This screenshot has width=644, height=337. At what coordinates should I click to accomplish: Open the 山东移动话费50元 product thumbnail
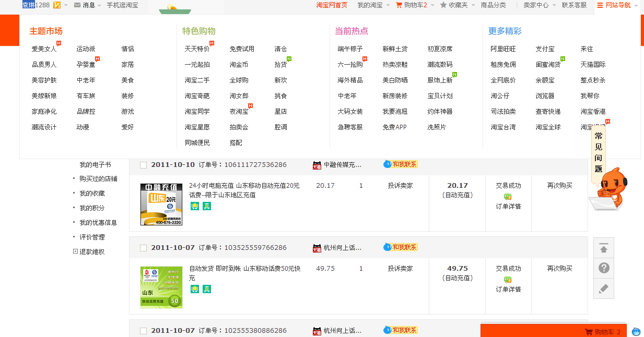tap(161, 287)
